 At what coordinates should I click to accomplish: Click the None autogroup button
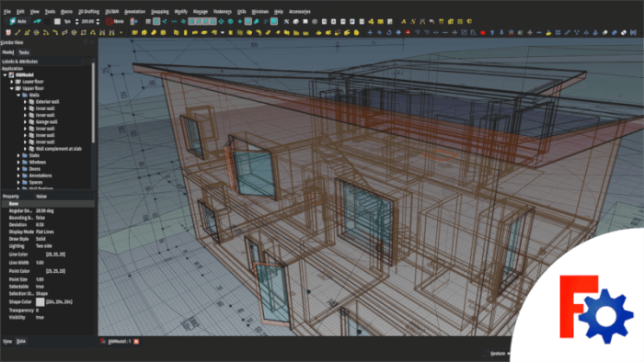[x=115, y=21]
